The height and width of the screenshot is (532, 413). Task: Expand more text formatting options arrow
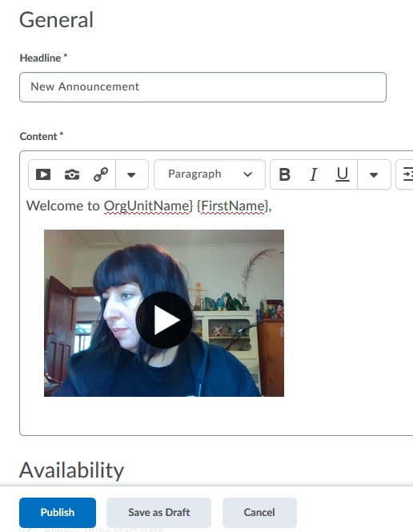pos(374,174)
